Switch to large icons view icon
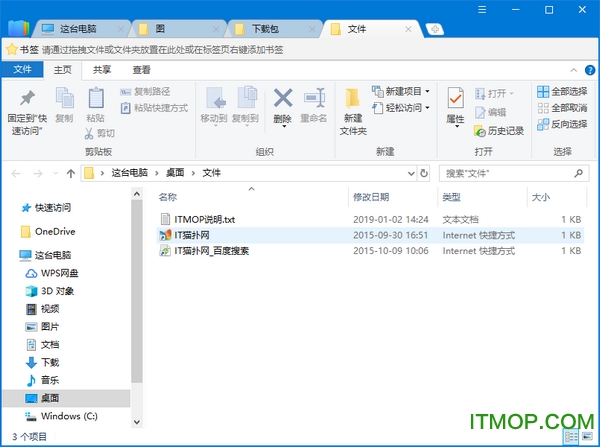The width and height of the screenshot is (600, 447). 587,436
